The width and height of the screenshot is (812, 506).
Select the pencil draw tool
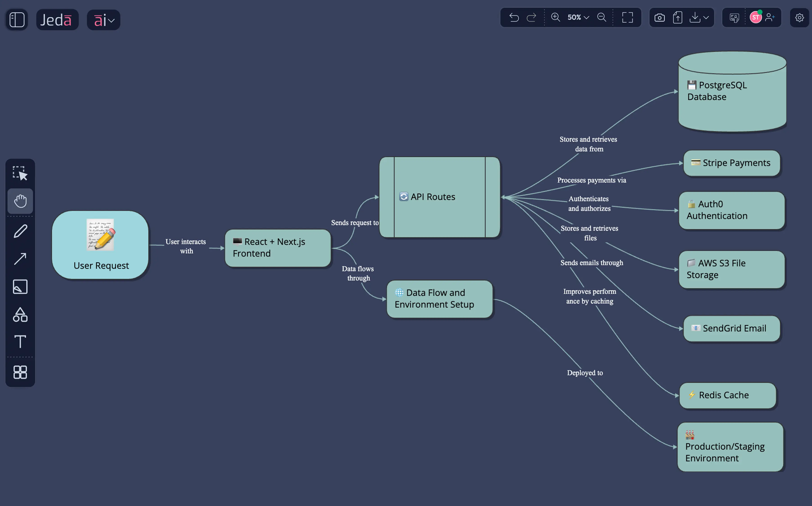coord(20,231)
